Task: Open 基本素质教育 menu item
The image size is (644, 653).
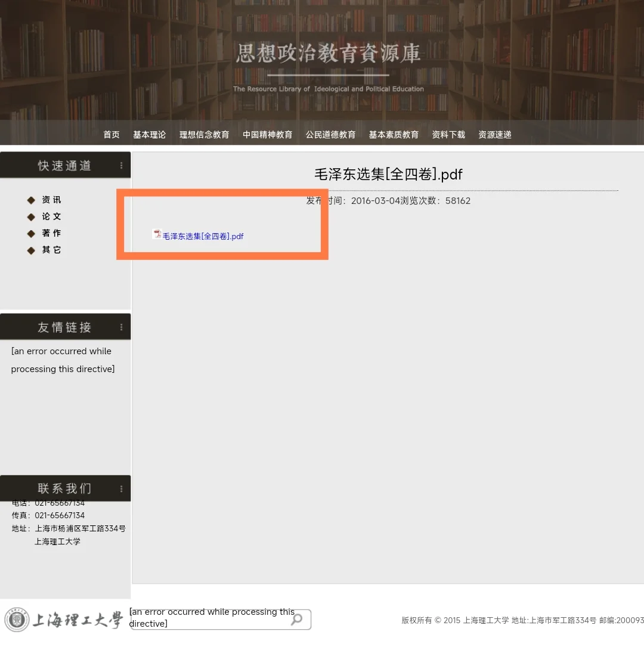Action: (394, 135)
